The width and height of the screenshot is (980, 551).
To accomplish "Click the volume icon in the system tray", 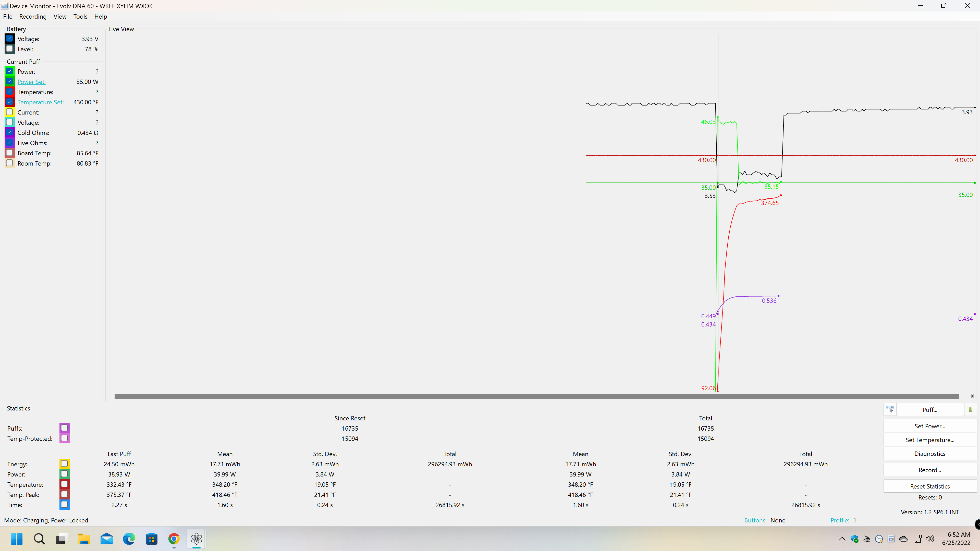I will point(930,539).
